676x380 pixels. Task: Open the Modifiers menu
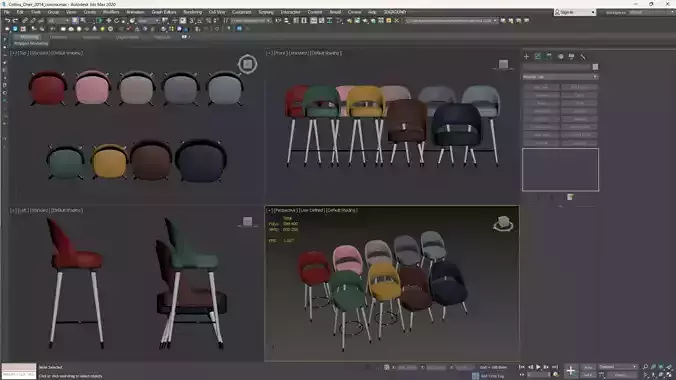111,12
